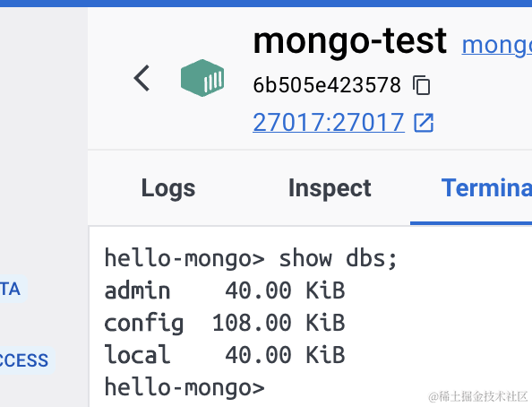Viewport: 532px width, 407px height.
Task: Open the Inspect tab
Action: click(330, 188)
